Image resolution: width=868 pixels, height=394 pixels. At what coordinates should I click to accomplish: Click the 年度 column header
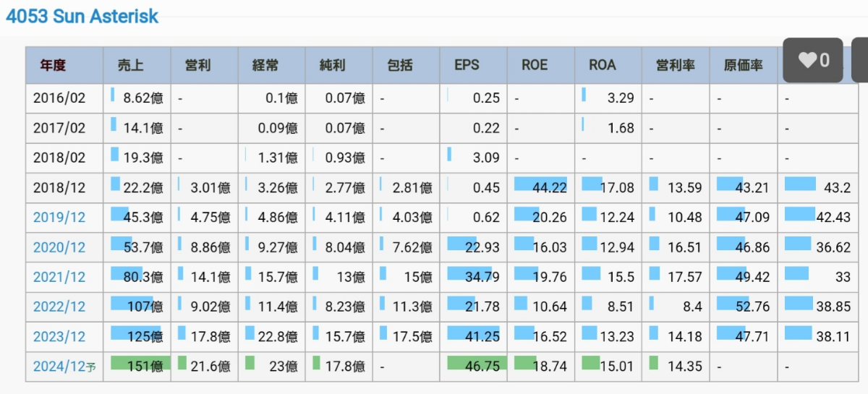tap(53, 65)
